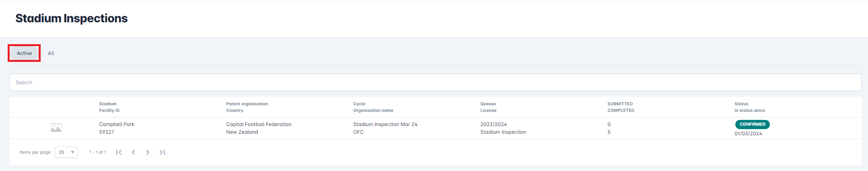Click the Search input field
Image resolution: width=868 pixels, height=171 pixels.
pyautogui.click(x=436, y=83)
